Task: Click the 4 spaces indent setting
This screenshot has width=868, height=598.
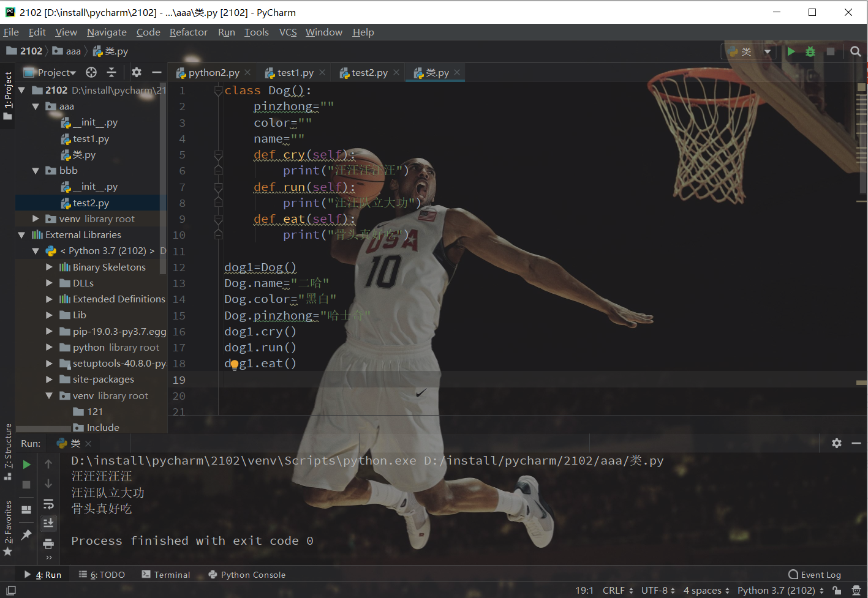Action: (x=706, y=591)
